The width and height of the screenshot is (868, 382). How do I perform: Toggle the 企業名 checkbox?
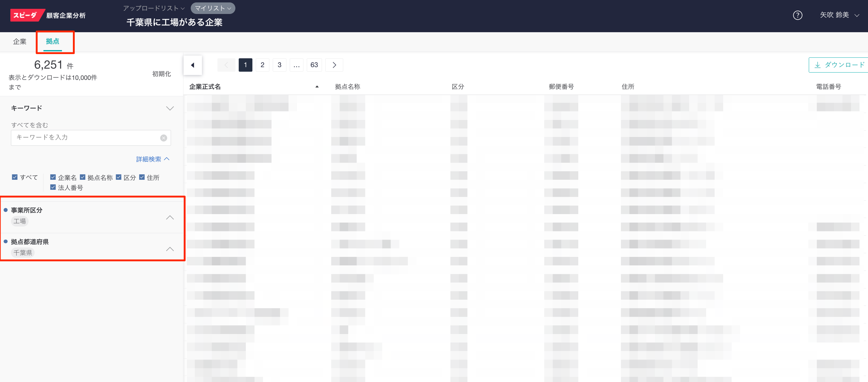pos(53,177)
